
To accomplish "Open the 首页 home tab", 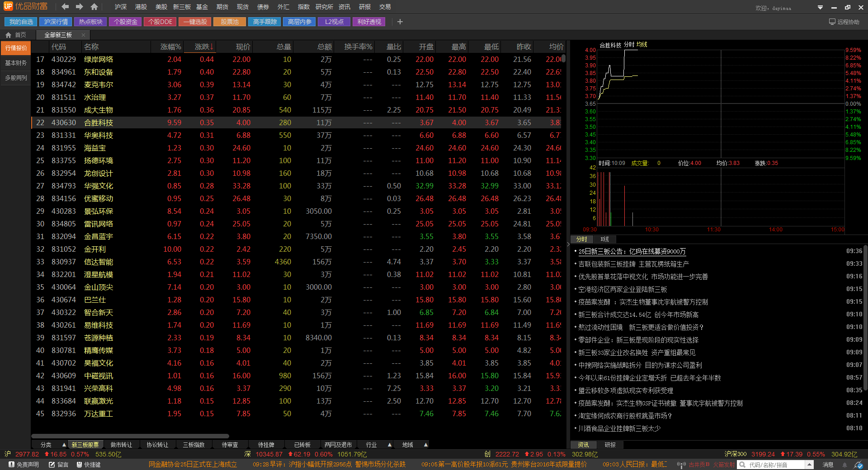I will [x=16, y=35].
